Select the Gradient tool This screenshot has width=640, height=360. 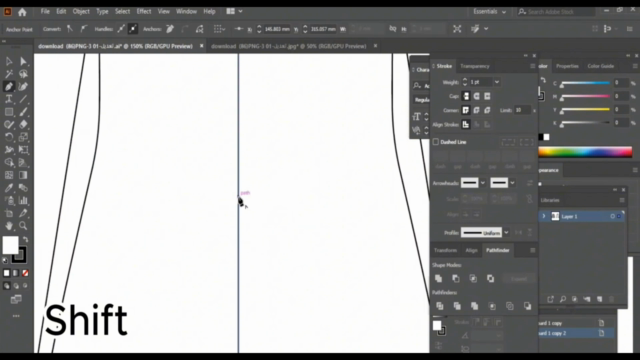[23, 175]
